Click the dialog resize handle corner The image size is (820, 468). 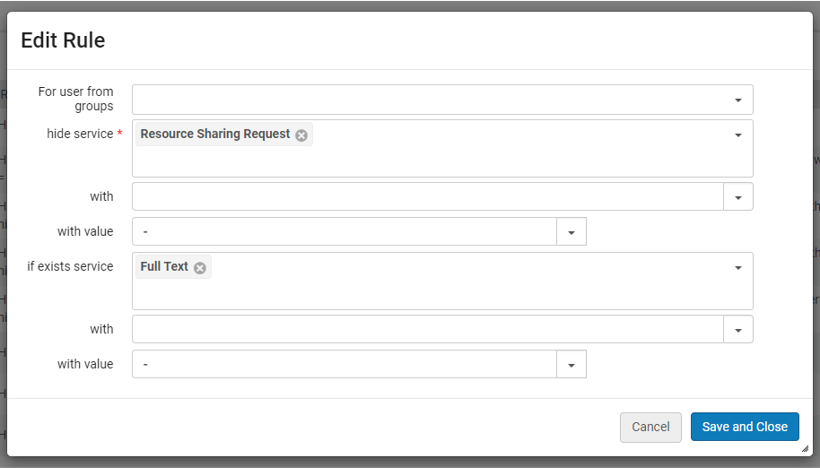[x=806, y=450]
